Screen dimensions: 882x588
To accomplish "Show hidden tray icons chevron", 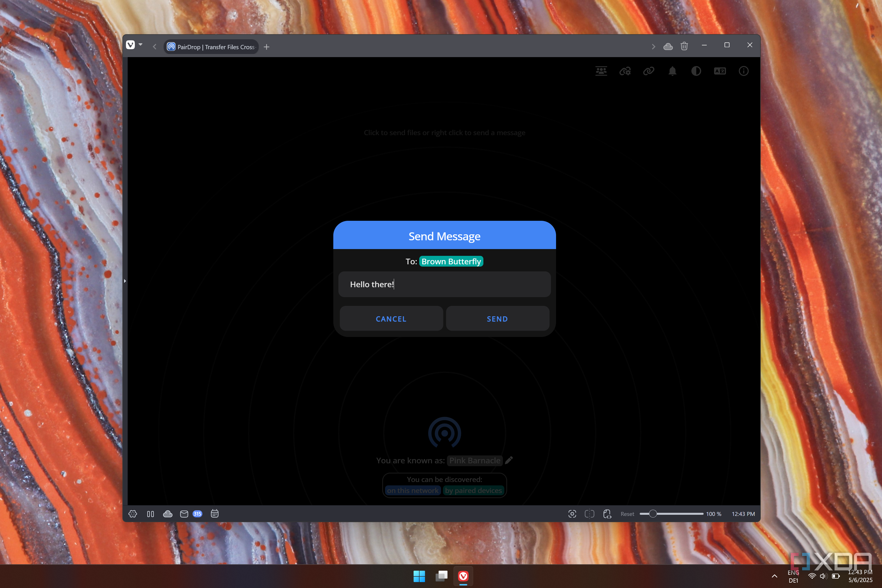I will (x=774, y=576).
